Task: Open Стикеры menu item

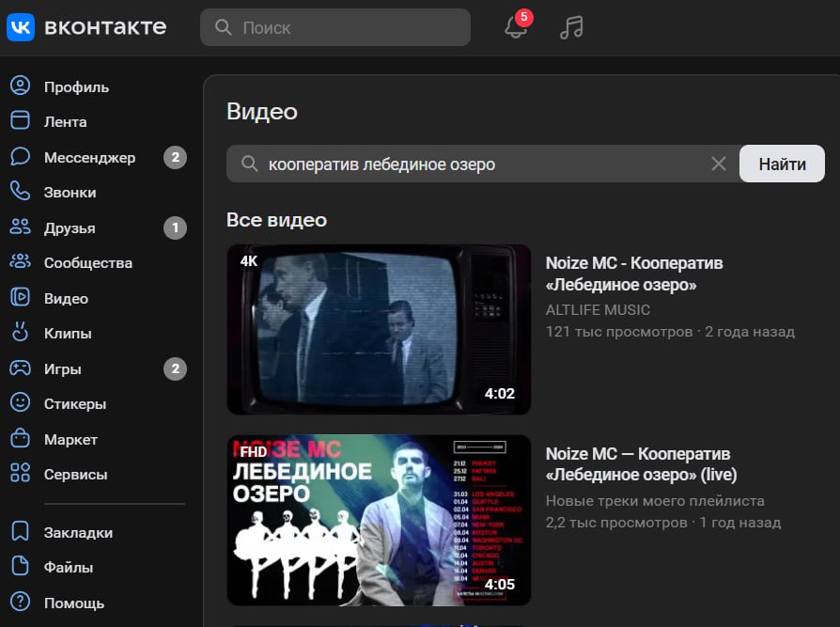Action: coord(75,403)
